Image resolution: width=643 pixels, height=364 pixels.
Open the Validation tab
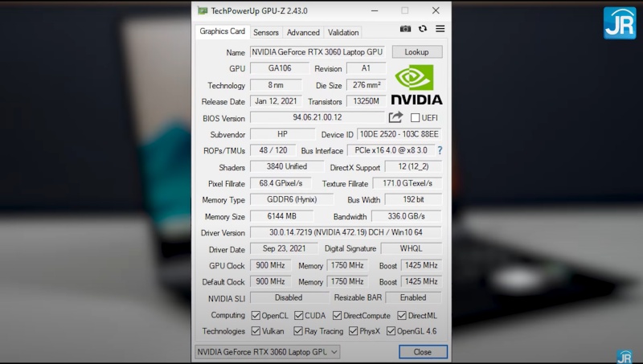click(343, 32)
